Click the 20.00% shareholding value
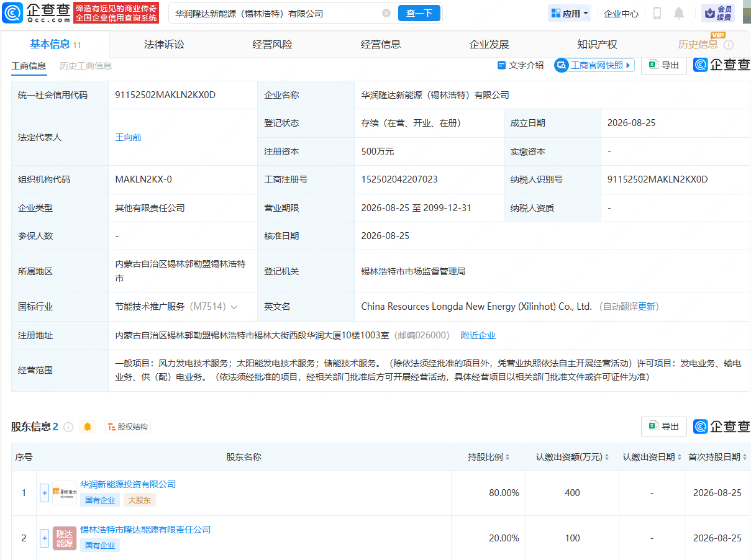 (504, 538)
